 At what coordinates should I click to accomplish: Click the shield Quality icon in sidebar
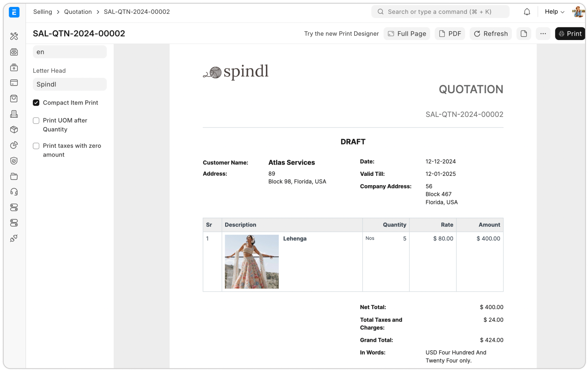(x=14, y=161)
